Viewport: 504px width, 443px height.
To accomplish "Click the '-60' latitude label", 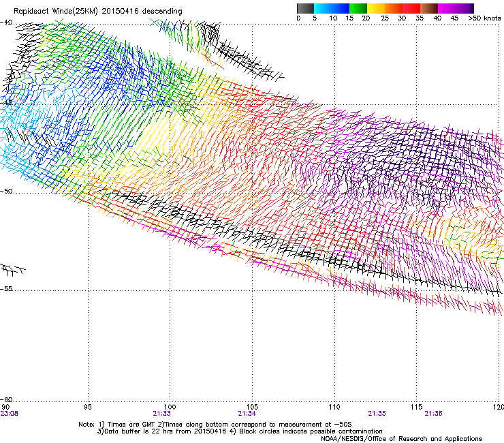I will pyautogui.click(x=6, y=399).
